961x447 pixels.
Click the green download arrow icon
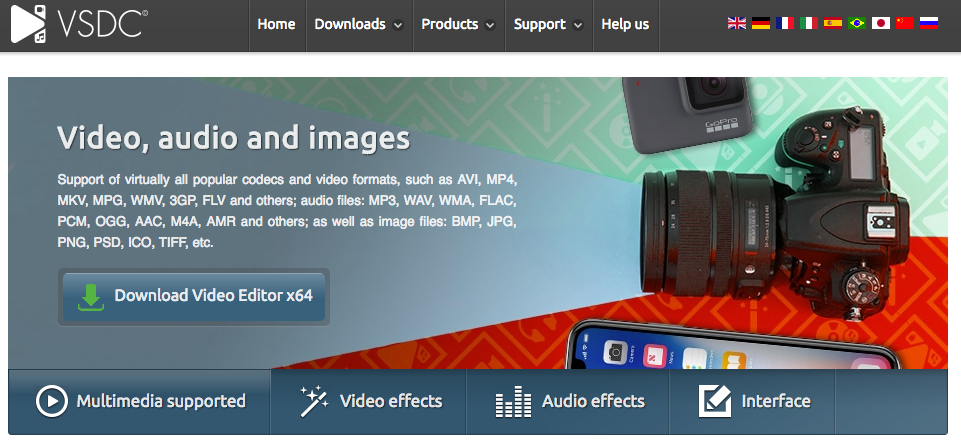click(x=91, y=296)
